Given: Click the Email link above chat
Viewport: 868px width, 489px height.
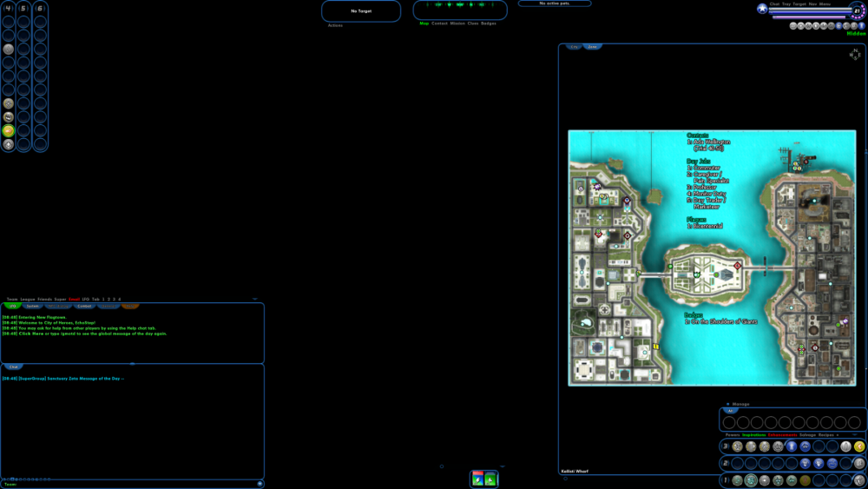Looking at the screenshot, I should point(74,299).
